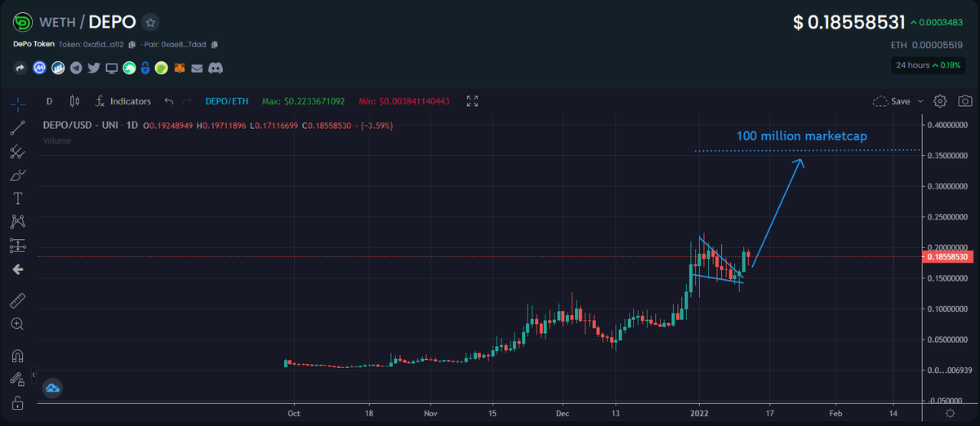
Task: Select the forecast/position tool
Action: (17, 245)
